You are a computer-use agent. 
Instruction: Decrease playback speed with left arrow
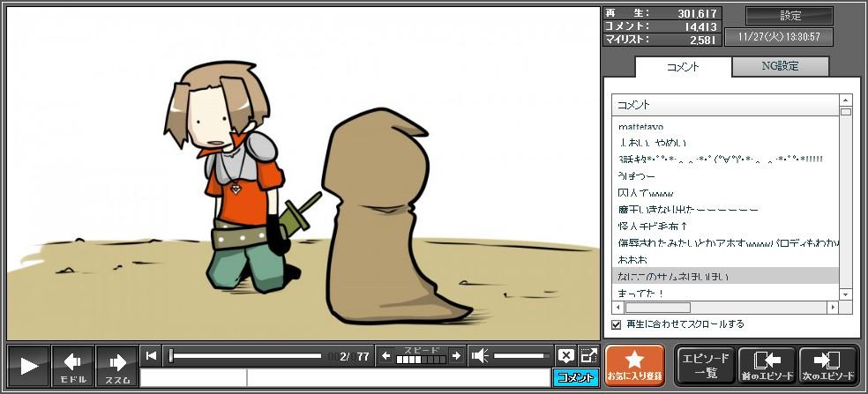click(x=385, y=356)
